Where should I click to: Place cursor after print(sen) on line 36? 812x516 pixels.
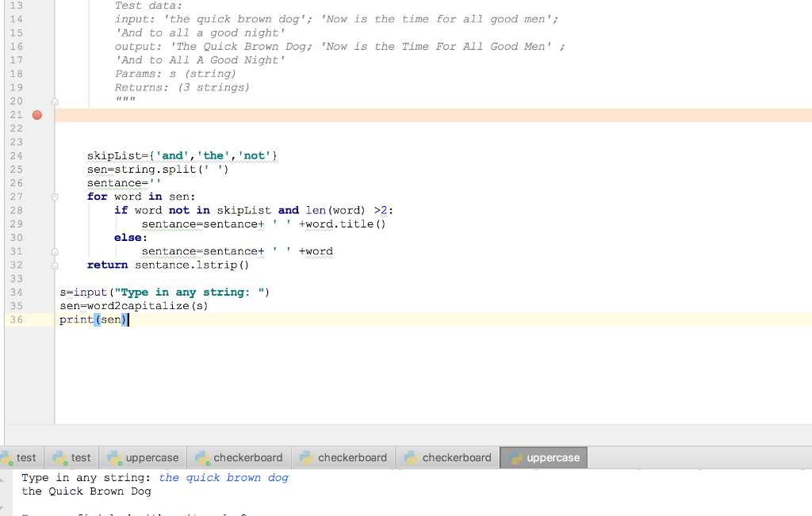click(128, 319)
